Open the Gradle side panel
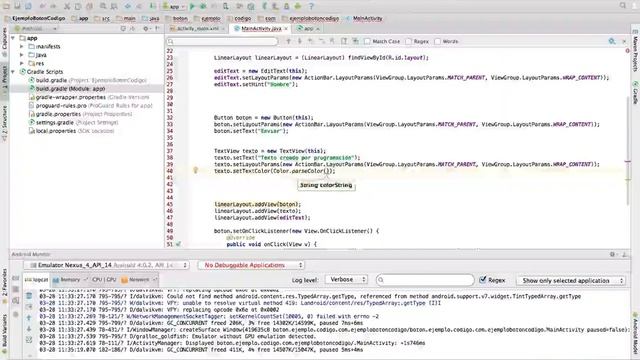The height and width of the screenshot is (360, 640). click(635, 92)
